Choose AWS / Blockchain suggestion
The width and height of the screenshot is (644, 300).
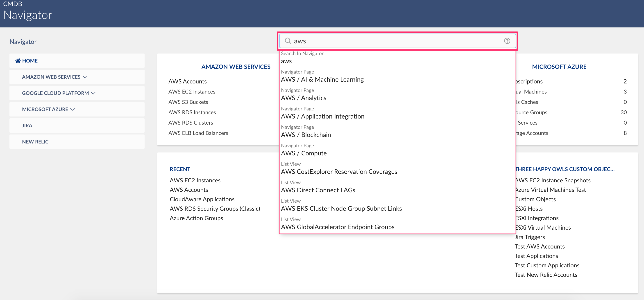(x=306, y=135)
